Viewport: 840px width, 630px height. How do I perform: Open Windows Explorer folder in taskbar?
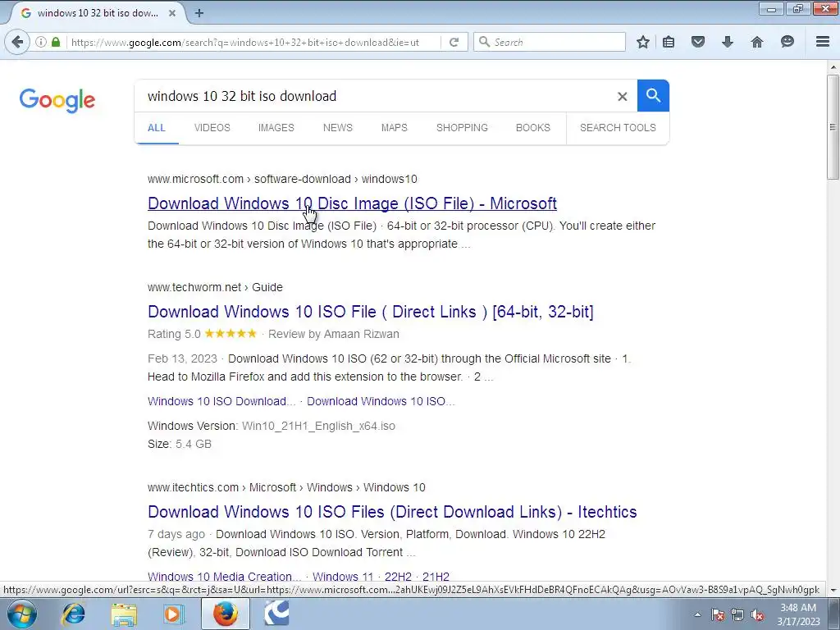click(x=125, y=614)
